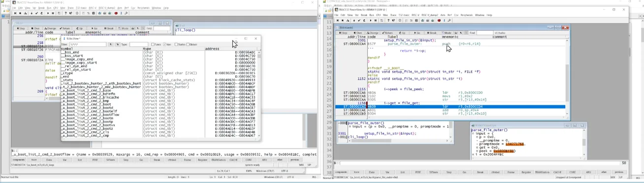Focus the Filter field in symbol view
This screenshot has height=183, width=644.
(x=88, y=44)
